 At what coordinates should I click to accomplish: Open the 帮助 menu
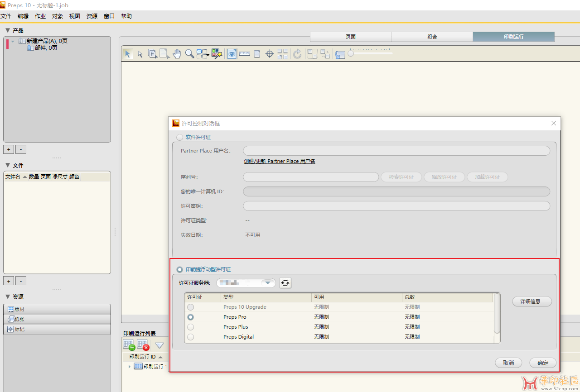126,16
